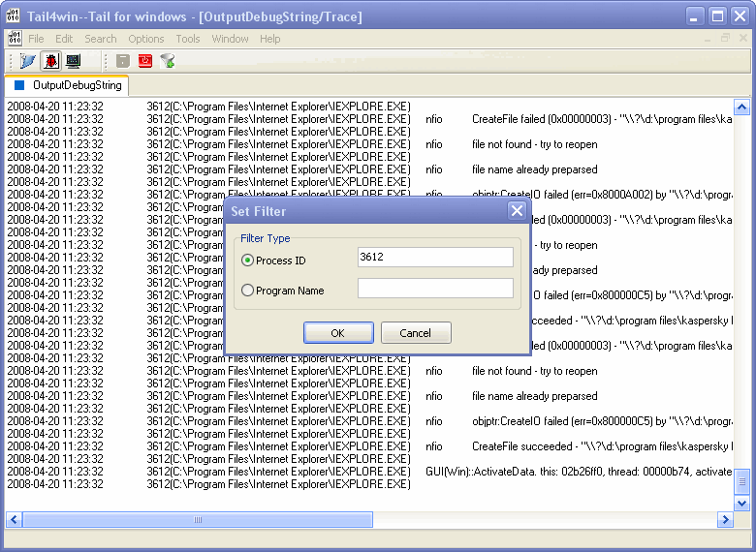Image resolution: width=756 pixels, height=552 pixels.
Task: Close the Set Filter dialog
Action: pos(517,211)
